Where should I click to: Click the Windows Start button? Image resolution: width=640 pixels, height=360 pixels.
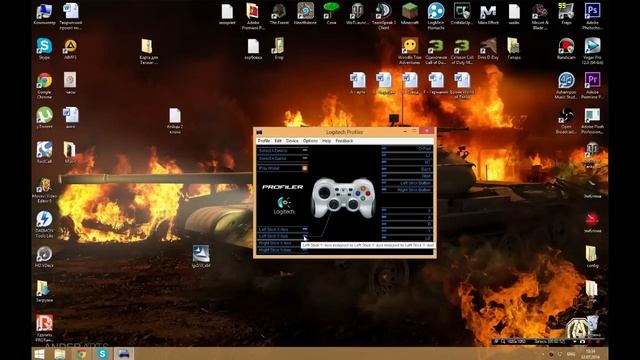tap(39, 354)
